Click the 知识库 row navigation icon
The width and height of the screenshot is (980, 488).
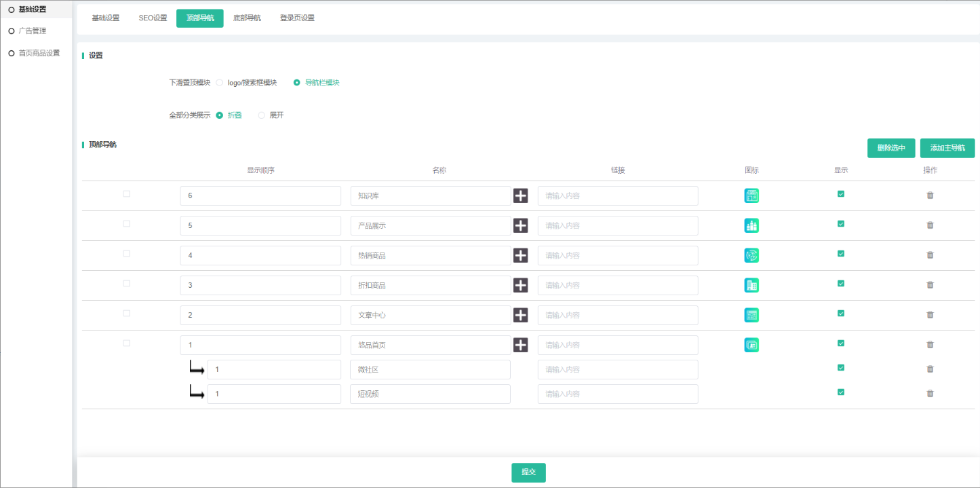(x=751, y=196)
